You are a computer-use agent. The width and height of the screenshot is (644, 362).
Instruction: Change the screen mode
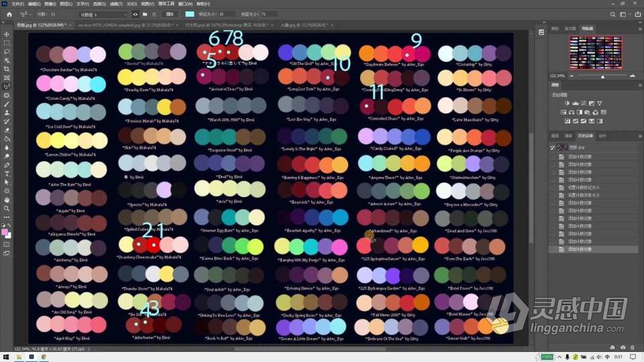point(7,253)
